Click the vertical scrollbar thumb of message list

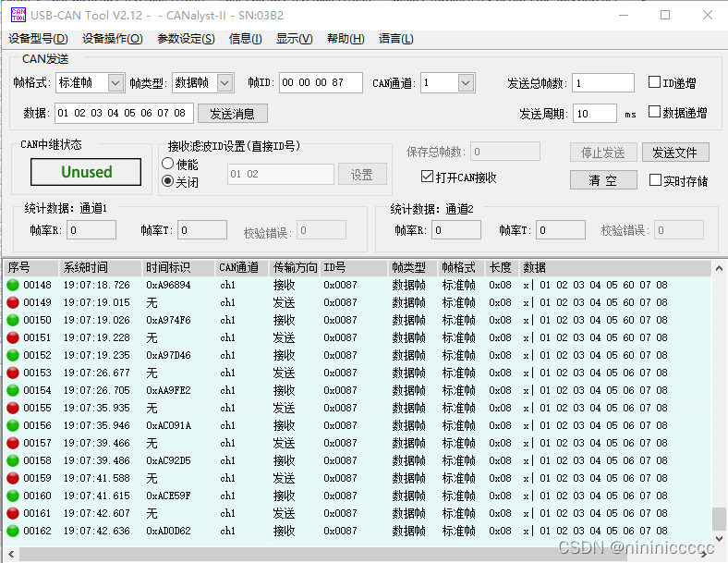(719, 519)
